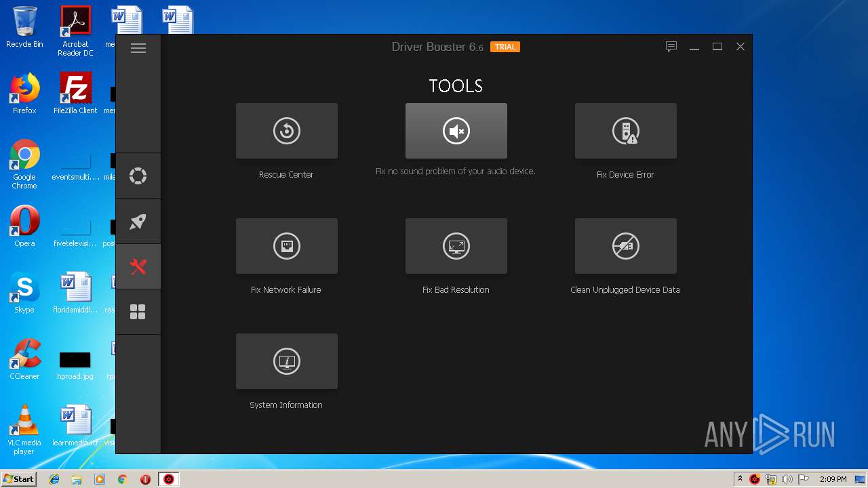Open the Windows Start menu
This screenshot has height=488, width=868.
(x=18, y=479)
